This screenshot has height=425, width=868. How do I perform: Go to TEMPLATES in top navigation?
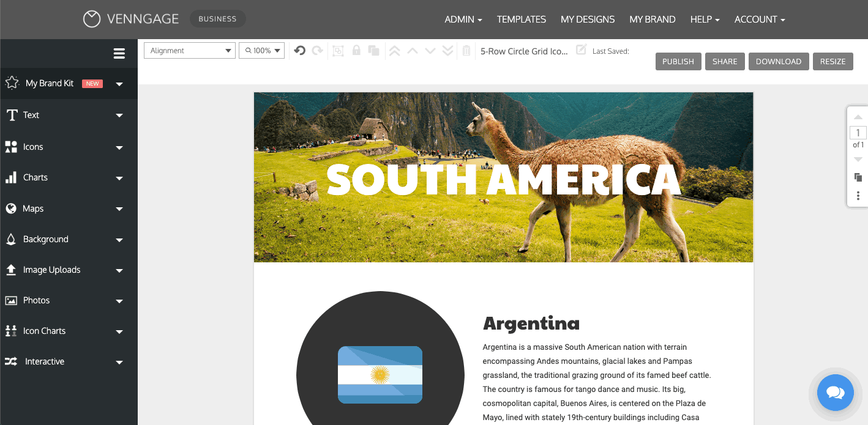522,20
